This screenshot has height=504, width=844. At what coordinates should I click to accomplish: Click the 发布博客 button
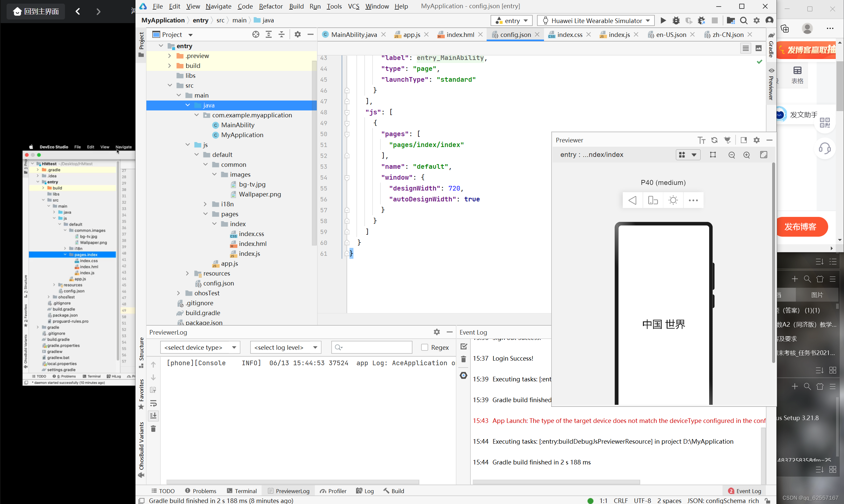(800, 226)
